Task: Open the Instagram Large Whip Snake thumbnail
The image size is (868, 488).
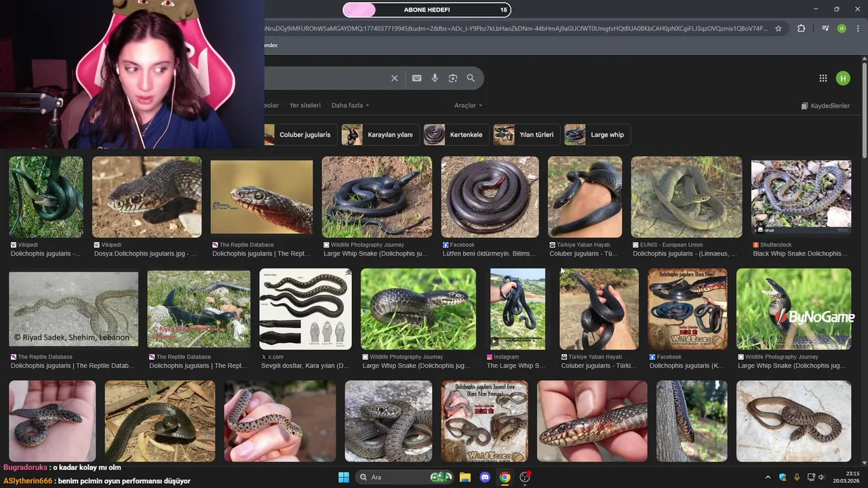Action: [517, 309]
